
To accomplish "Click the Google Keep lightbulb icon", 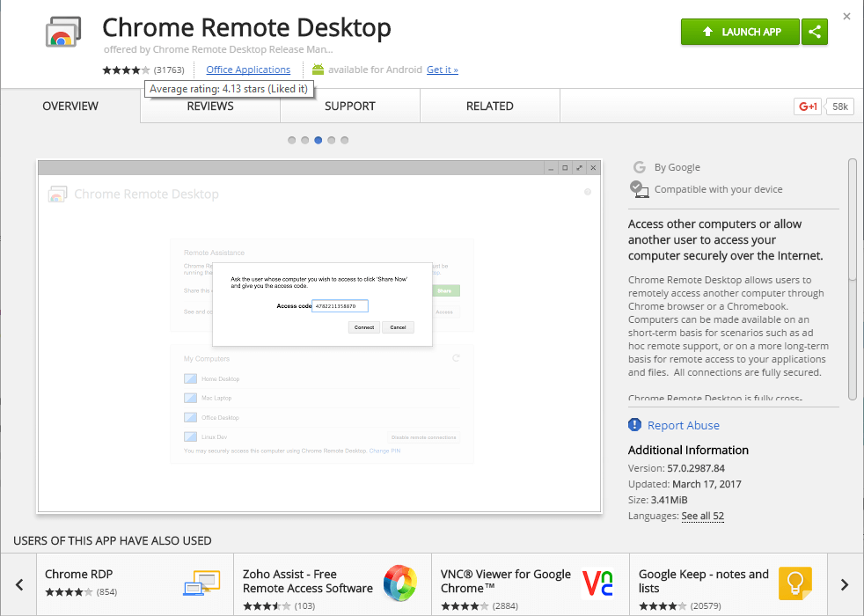I will pyautogui.click(x=795, y=583).
